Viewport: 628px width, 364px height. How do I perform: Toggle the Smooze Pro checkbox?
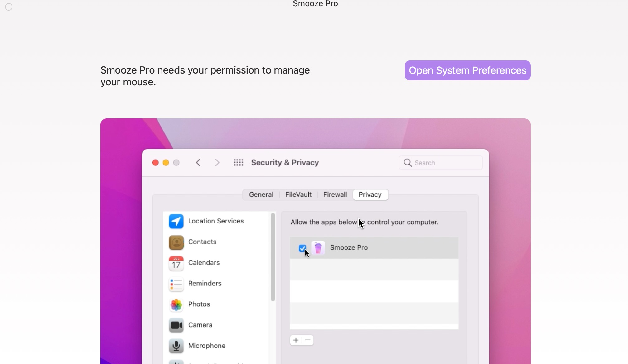coord(302,248)
